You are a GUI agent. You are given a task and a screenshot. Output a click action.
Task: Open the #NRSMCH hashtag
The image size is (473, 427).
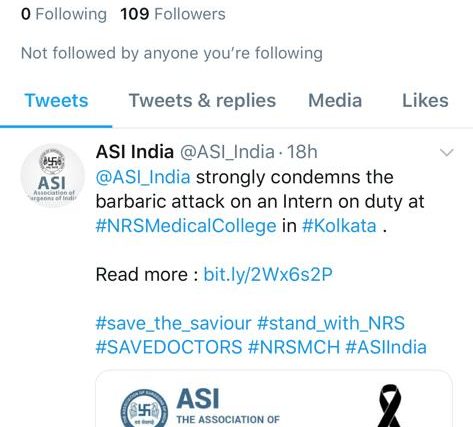point(294,347)
